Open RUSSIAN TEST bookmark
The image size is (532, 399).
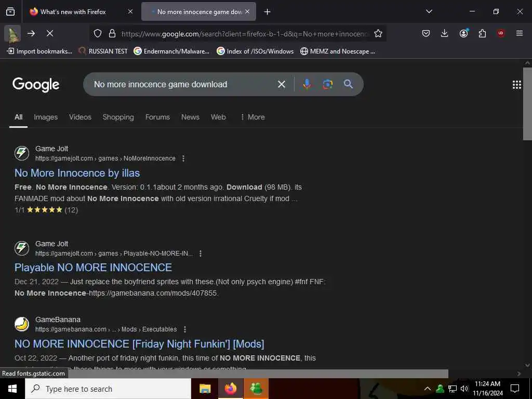point(103,51)
